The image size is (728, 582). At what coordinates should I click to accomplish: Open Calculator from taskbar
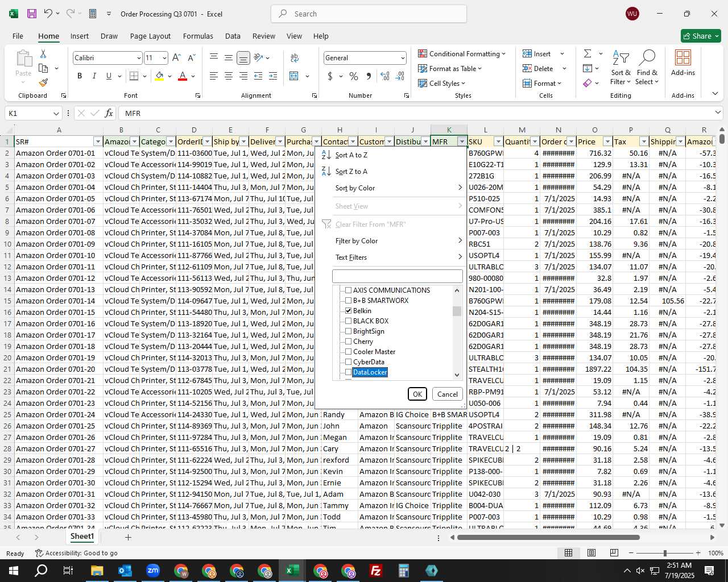point(403,570)
